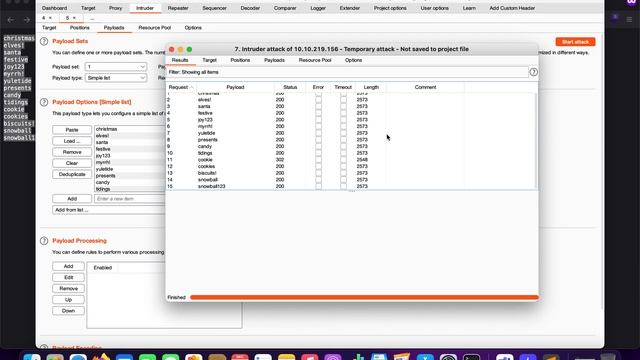Toggle Timeout checkbox for the joy123 row
Screen dimensions: 640x360
343,120
